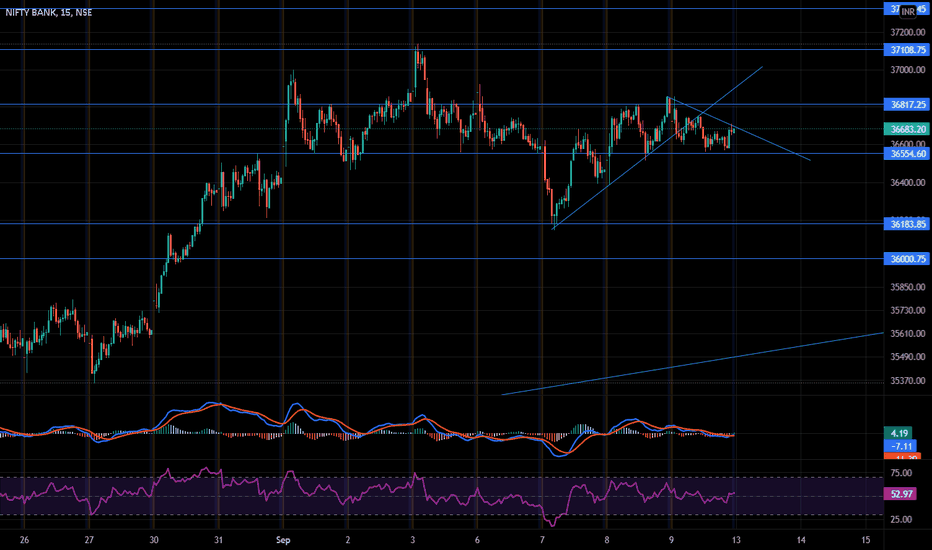Select the 36554.60 horizontal line price label
The width and height of the screenshot is (932, 550).
coord(906,153)
